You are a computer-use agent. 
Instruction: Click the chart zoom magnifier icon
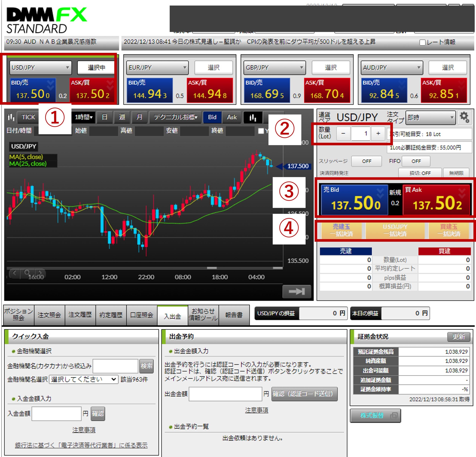[x=27, y=273]
